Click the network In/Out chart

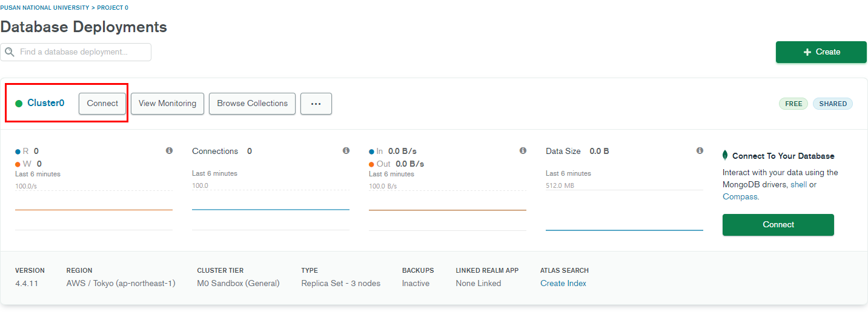coord(448,210)
